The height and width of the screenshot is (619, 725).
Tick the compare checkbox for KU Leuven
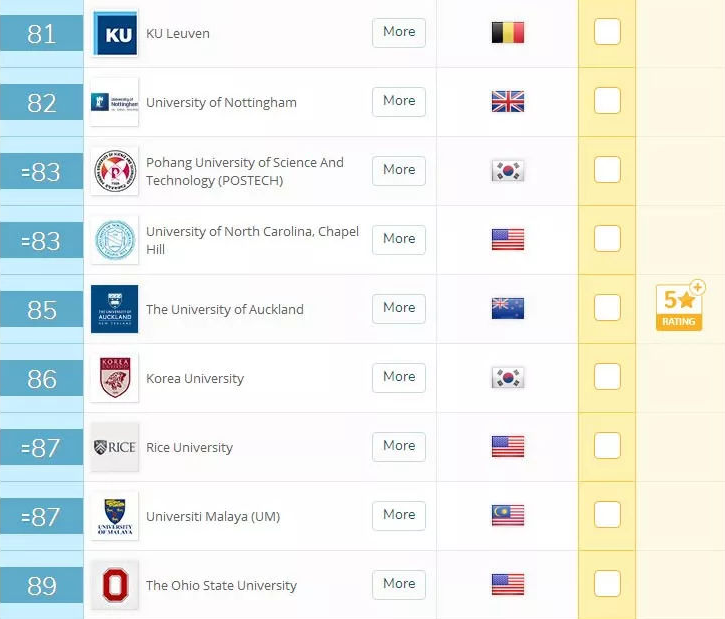pos(607,31)
